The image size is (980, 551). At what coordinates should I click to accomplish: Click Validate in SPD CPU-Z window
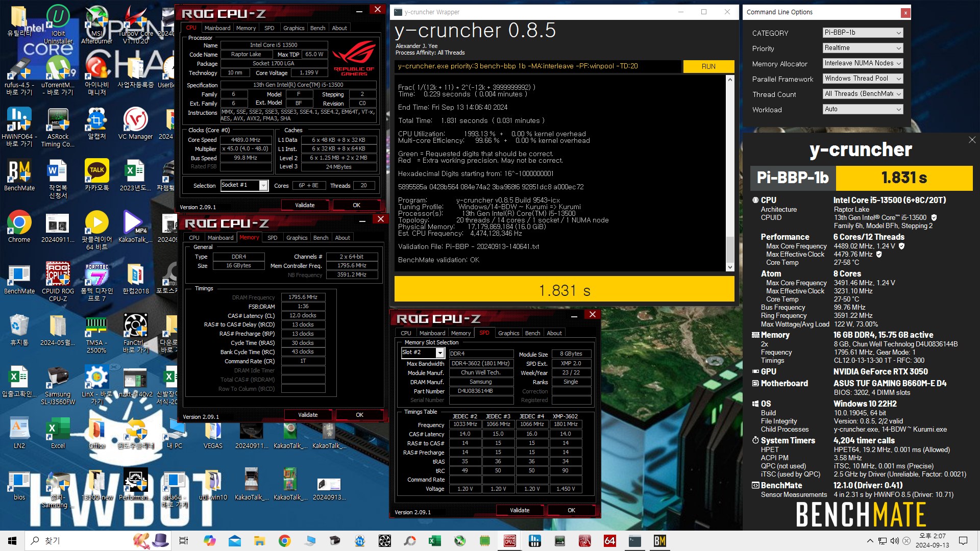pyautogui.click(x=520, y=510)
